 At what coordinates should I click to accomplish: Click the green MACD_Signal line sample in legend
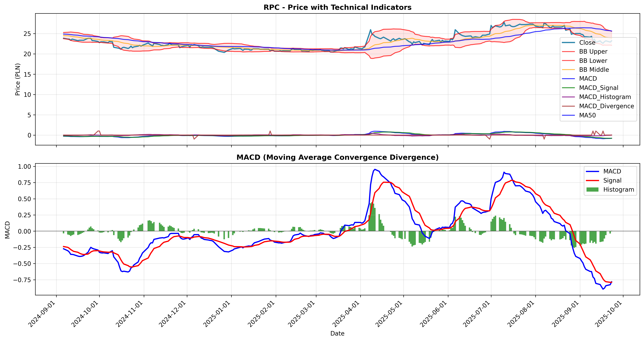(x=569, y=88)
